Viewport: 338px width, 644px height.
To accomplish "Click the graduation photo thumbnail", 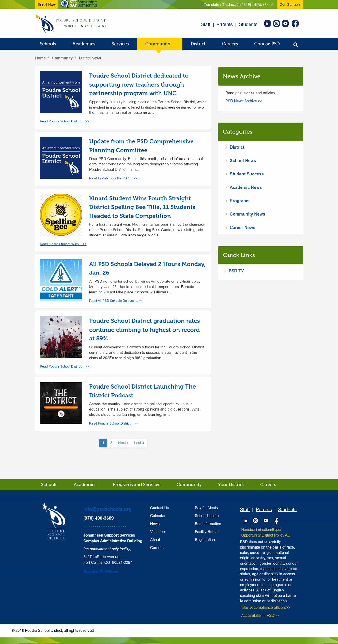I will tap(61, 337).
